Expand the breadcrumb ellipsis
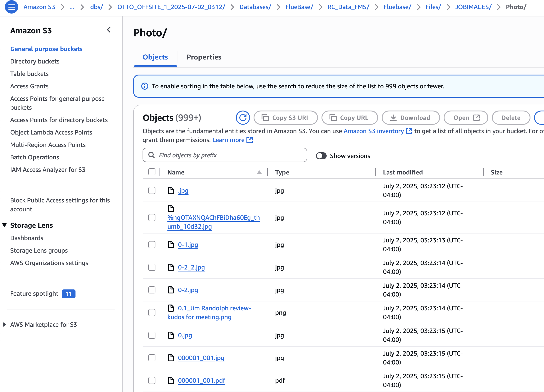 tap(72, 7)
